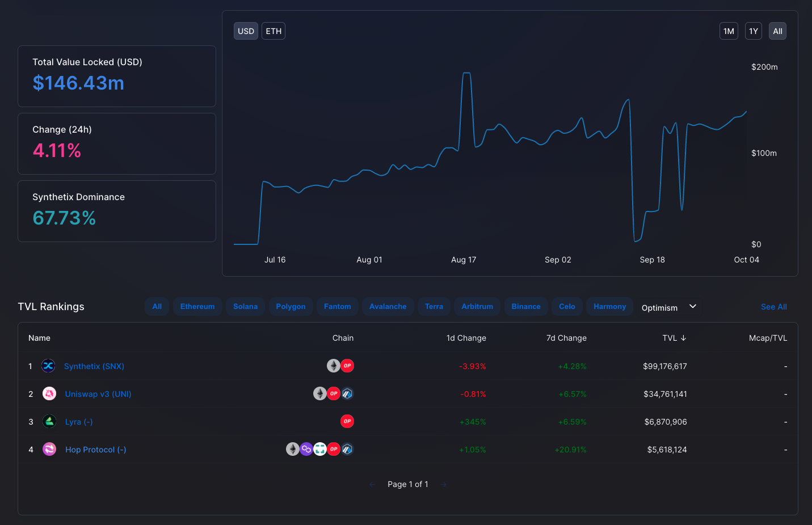Click the Lyra TVL value $6,870,906

pos(666,422)
